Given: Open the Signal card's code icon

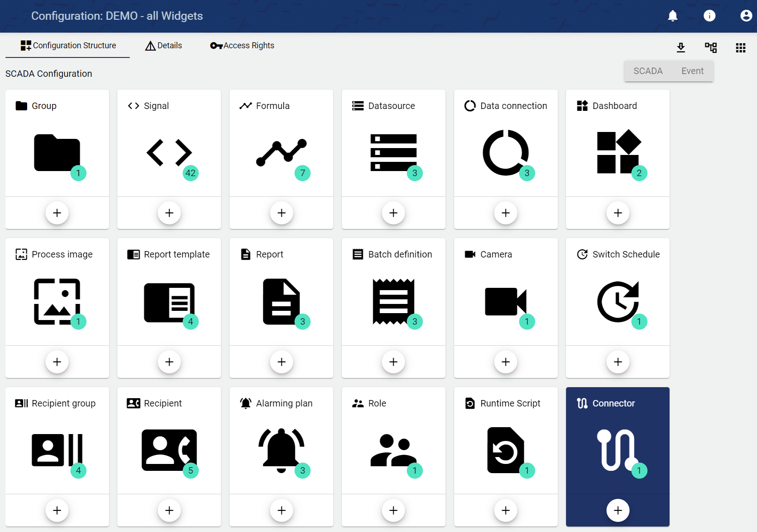Looking at the screenshot, I should pos(169,153).
